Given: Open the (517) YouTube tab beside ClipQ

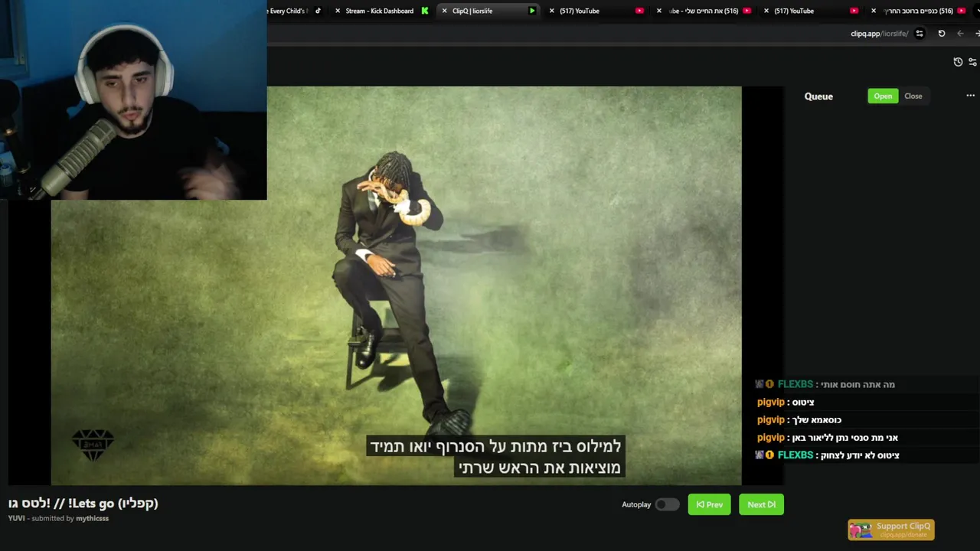Looking at the screenshot, I should [596, 11].
